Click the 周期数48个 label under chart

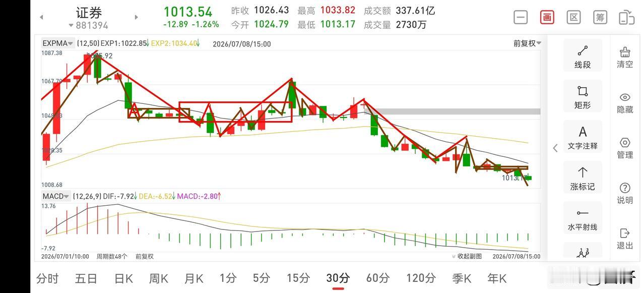(x=111, y=256)
